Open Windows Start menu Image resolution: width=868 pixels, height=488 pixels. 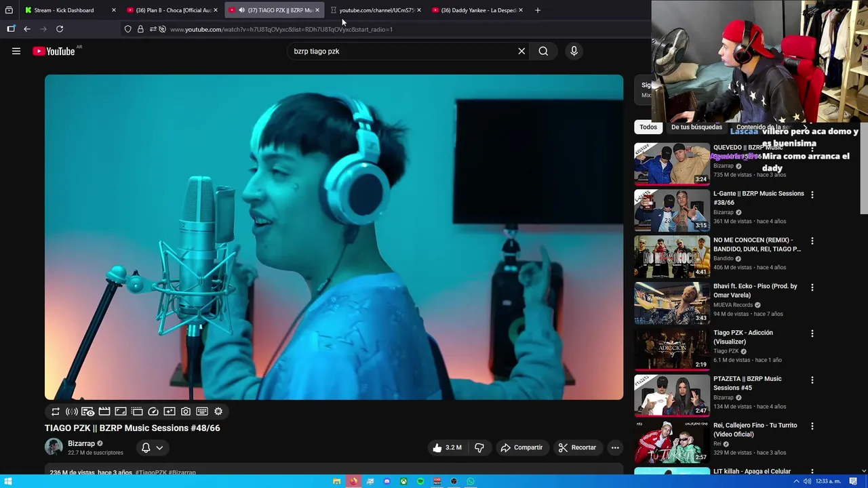click(x=8, y=481)
